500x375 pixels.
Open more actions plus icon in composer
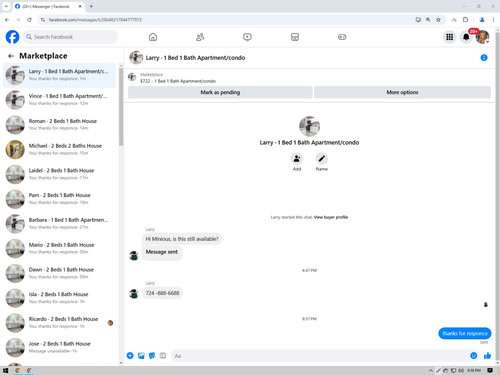[x=130, y=356]
